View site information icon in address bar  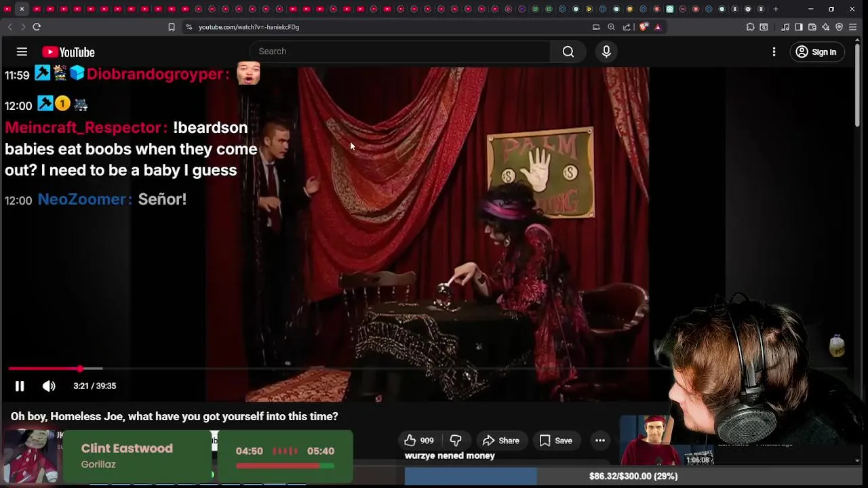pyautogui.click(x=189, y=27)
